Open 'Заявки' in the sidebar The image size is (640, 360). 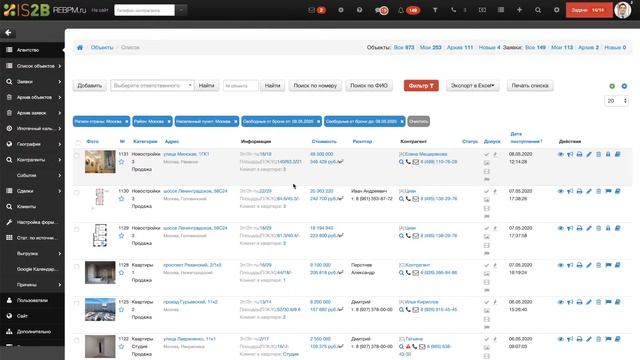[x=32, y=82]
